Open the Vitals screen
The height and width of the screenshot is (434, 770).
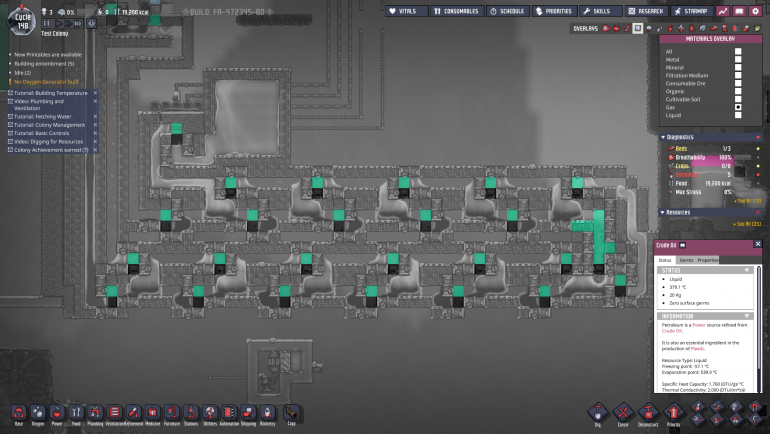407,11
